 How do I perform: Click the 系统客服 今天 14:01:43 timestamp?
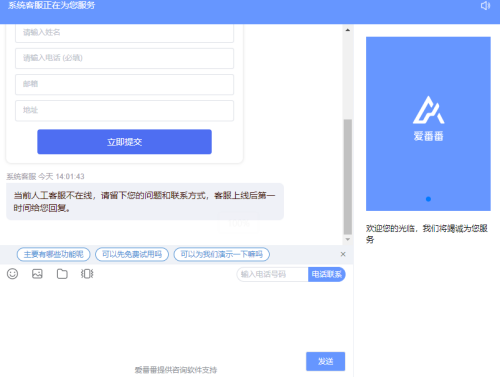(45, 176)
